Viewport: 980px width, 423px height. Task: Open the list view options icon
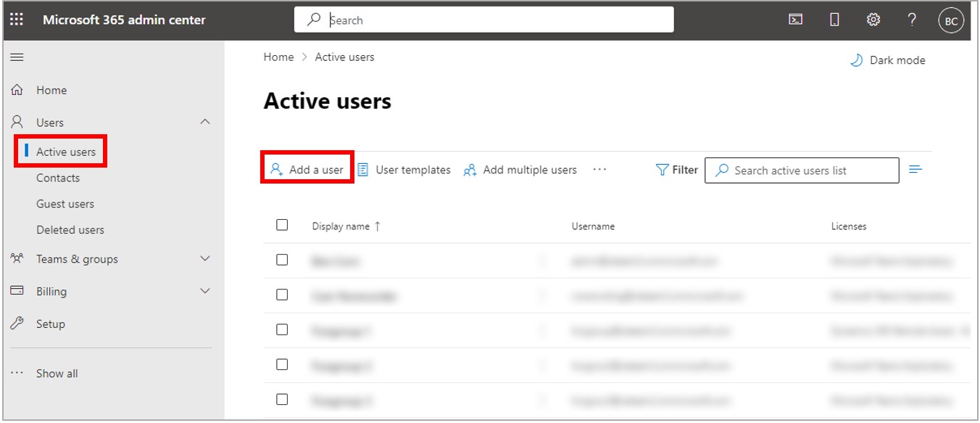point(915,170)
